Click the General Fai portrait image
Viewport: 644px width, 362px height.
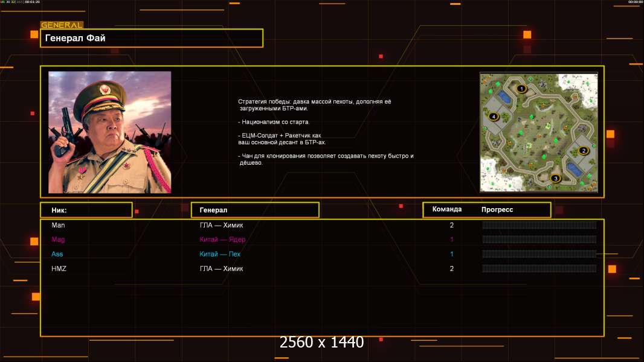[109, 132]
